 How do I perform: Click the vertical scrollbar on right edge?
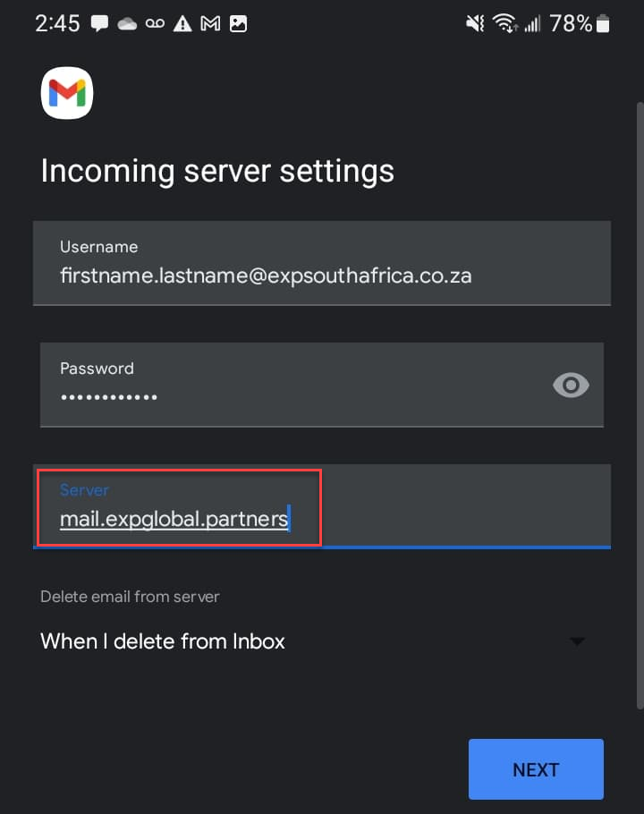(x=640, y=405)
